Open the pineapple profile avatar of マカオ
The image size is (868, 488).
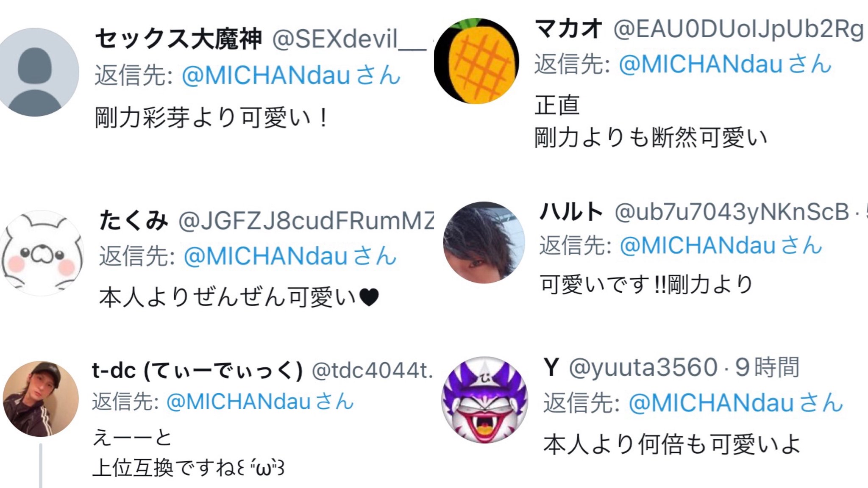click(x=476, y=61)
